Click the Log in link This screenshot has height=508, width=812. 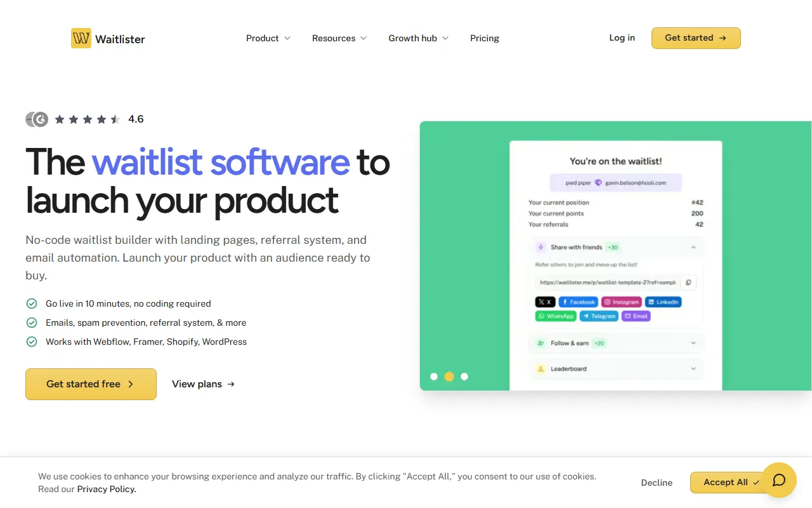pos(622,37)
